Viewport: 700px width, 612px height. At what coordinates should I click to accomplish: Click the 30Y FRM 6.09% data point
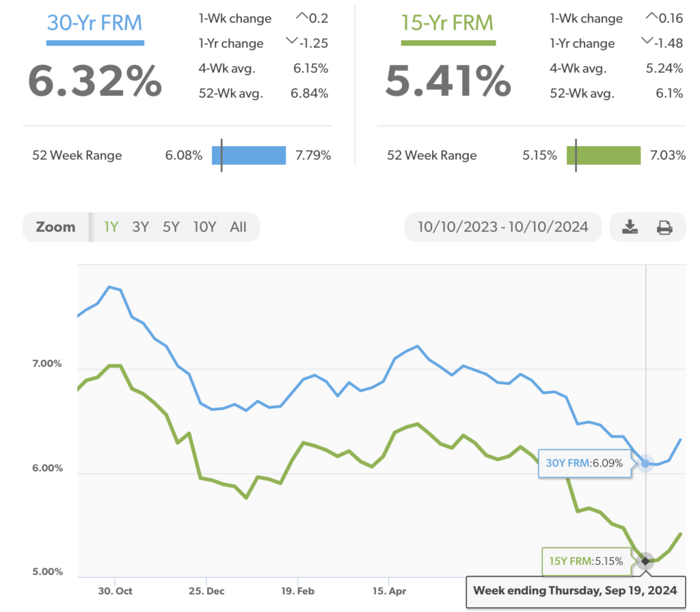(x=645, y=464)
